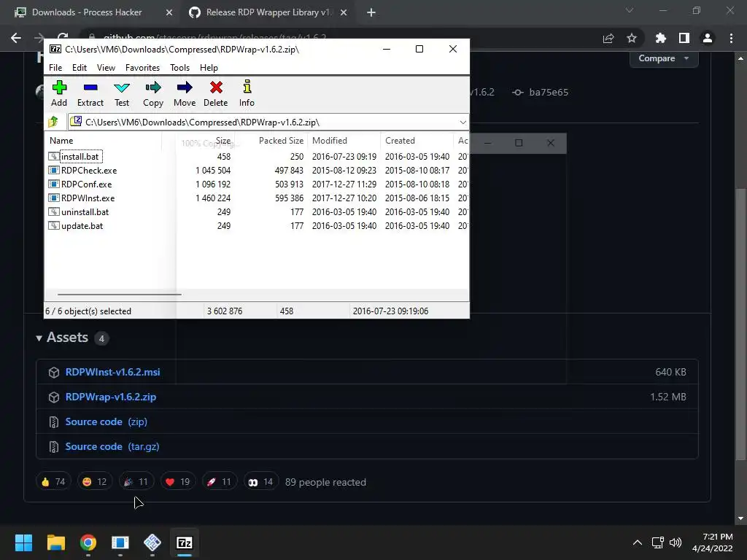Click the Chrome taskbar icon
Viewport: 747px width, 560px height.
(88, 542)
